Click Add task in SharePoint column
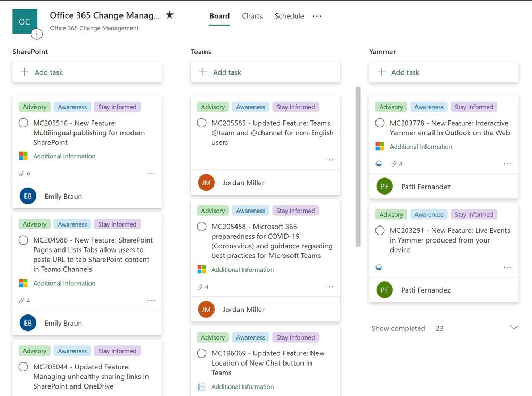The image size is (532, 396). click(x=87, y=72)
